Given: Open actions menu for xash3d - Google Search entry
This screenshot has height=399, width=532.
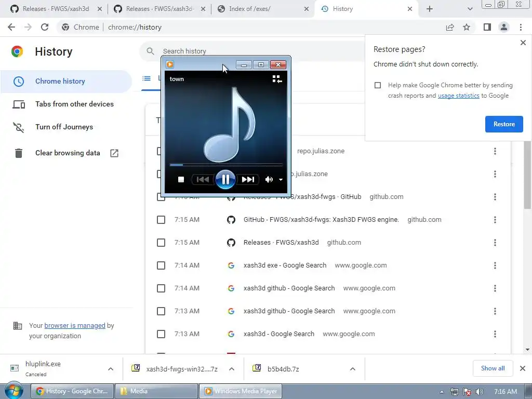Looking at the screenshot, I should [x=495, y=334].
